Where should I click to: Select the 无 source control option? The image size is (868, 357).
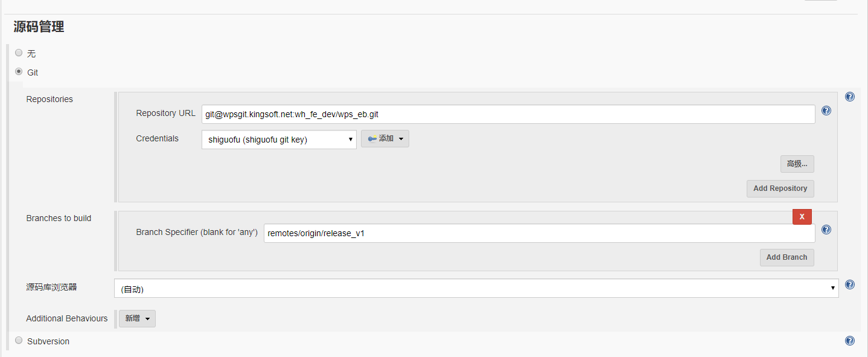click(x=19, y=53)
